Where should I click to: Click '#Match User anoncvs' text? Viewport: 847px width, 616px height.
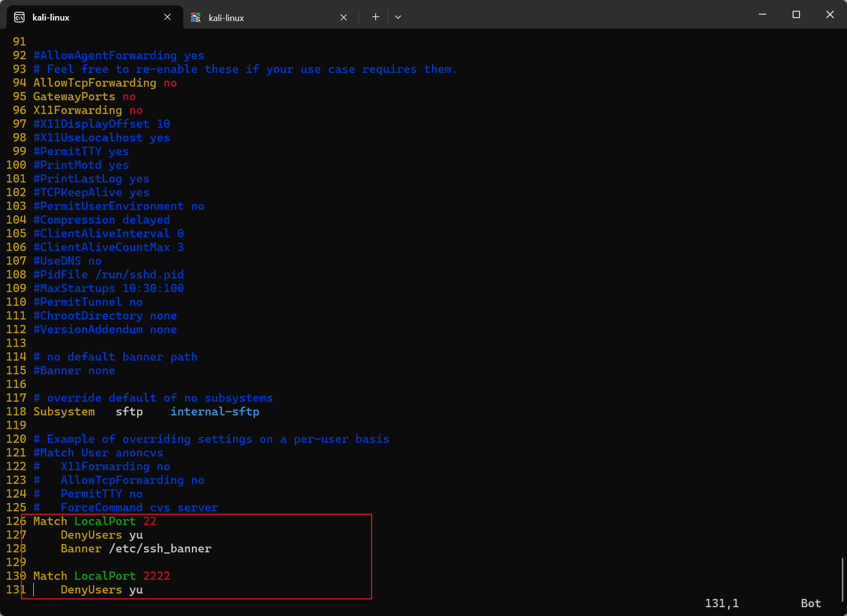coord(98,453)
